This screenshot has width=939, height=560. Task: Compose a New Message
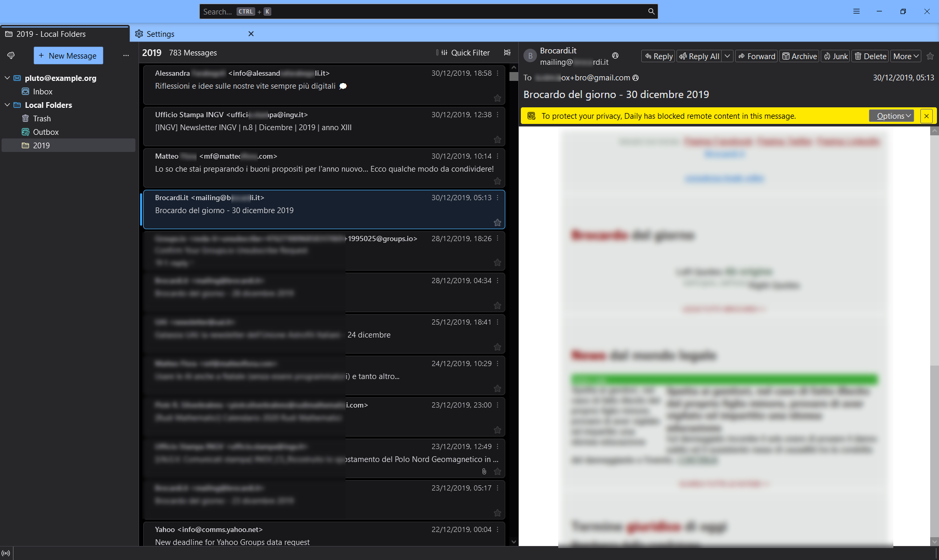point(68,55)
